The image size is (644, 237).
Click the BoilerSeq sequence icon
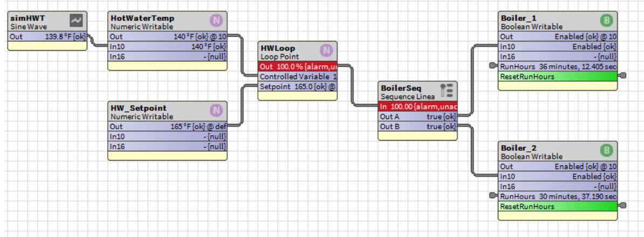click(448, 89)
